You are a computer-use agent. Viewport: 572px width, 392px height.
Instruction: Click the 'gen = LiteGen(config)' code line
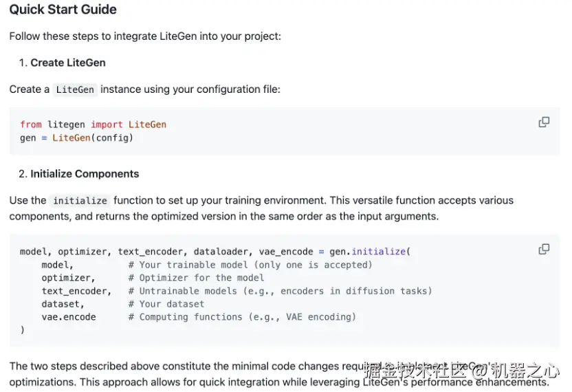(76, 138)
